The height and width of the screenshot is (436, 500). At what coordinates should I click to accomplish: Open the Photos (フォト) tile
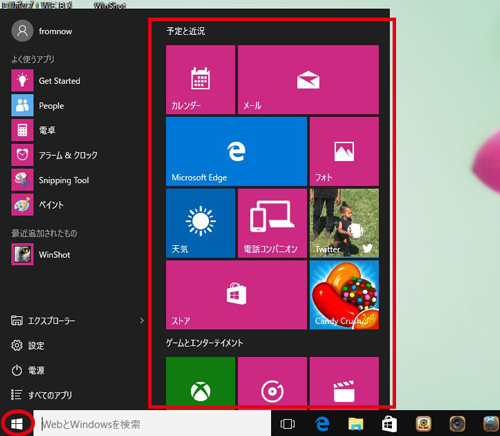[x=344, y=151]
